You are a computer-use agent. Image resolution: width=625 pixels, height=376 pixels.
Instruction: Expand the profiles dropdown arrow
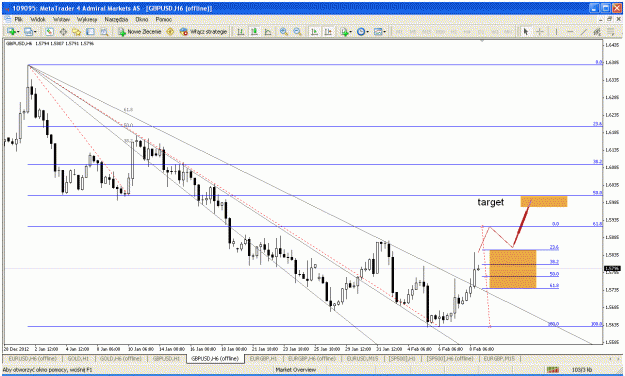(x=35, y=31)
